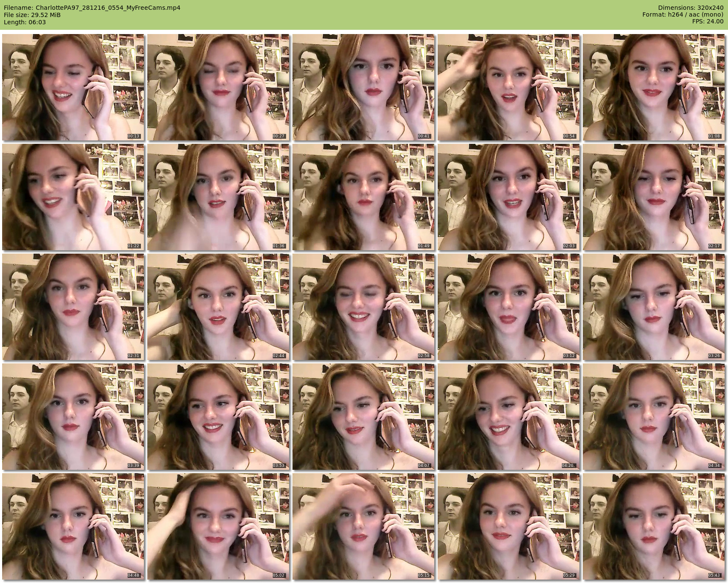This screenshot has height=583, width=728.
Task: Click the frame at 03:39
Action: [x=73, y=417]
